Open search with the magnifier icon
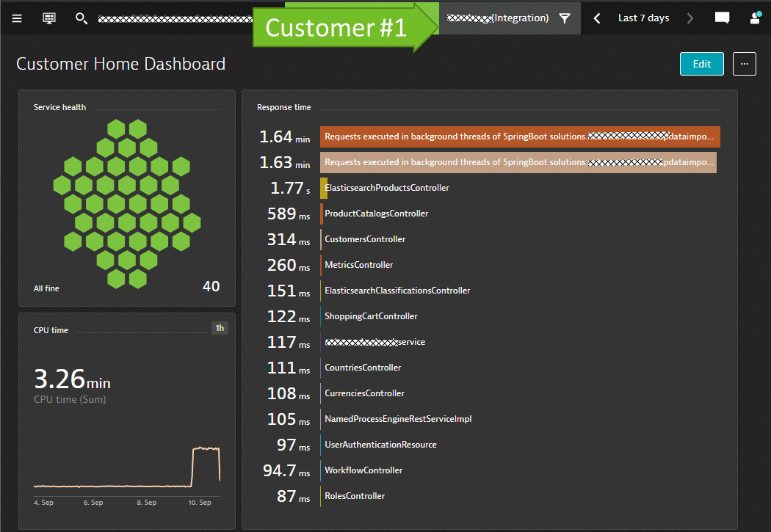Viewport: 771px width, 532px height. tap(82, 18)
